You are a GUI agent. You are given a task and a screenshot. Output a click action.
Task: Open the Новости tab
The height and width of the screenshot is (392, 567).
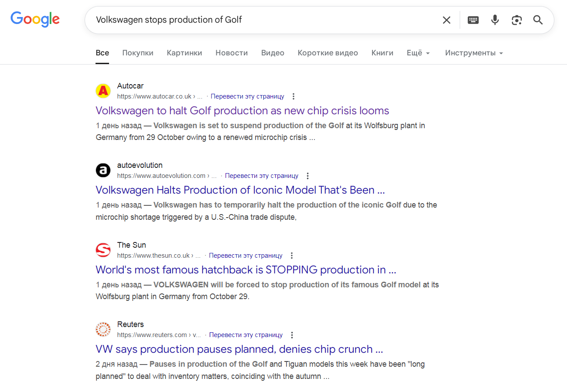(232, 53)
